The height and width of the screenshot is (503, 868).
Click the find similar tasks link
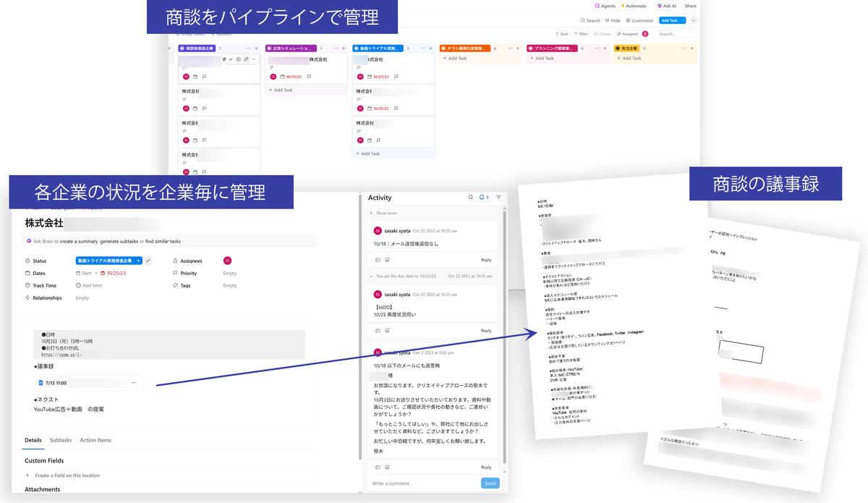pos(163,241)
